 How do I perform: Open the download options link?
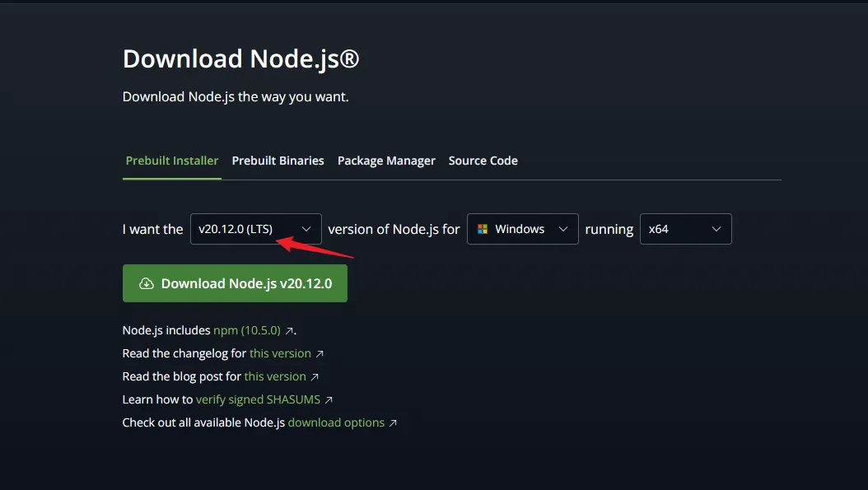(336, 422)
